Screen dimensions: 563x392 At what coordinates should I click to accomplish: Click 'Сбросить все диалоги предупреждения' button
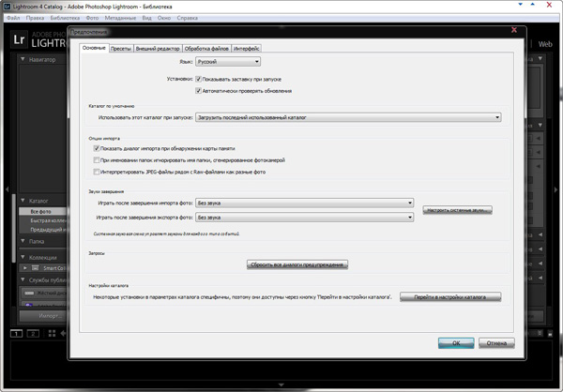click(x=297, y=264)
